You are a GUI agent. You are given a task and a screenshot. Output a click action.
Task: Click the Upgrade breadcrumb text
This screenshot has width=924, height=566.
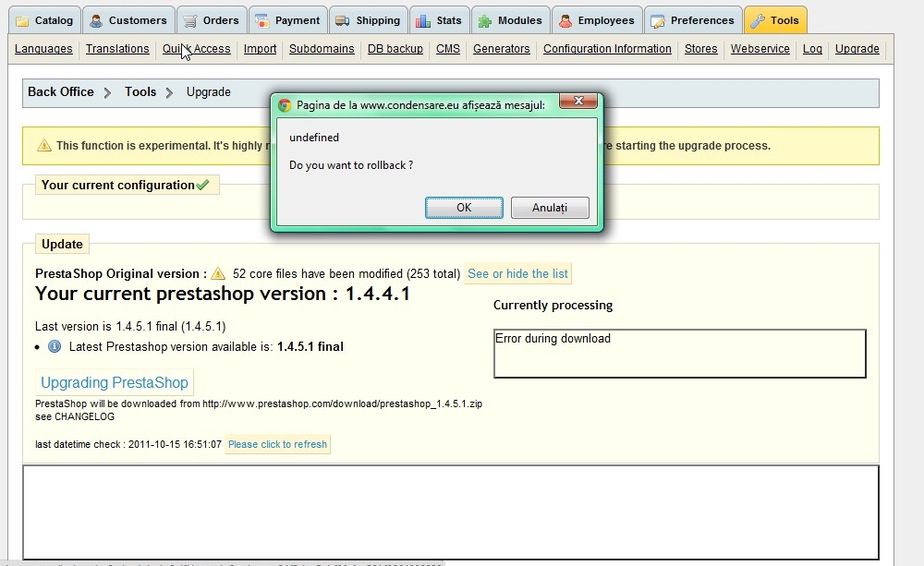tap(209, 92)
